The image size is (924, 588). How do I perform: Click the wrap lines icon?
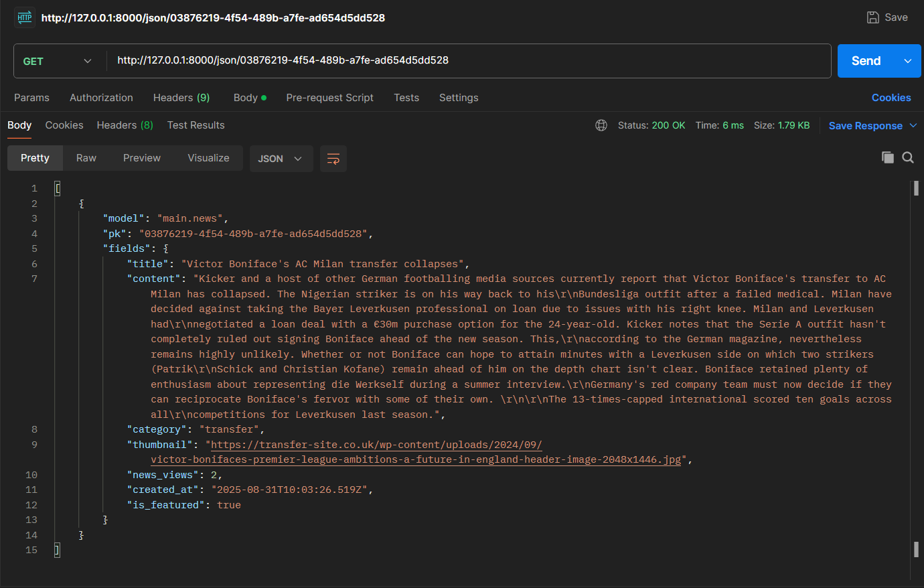(333, 159)
